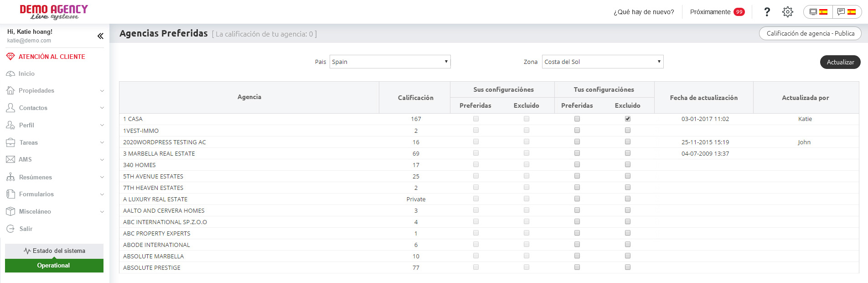Click the agency name 1 CASA
The width and height of the screenshot is (868, 283).
[x=133, y=119]
